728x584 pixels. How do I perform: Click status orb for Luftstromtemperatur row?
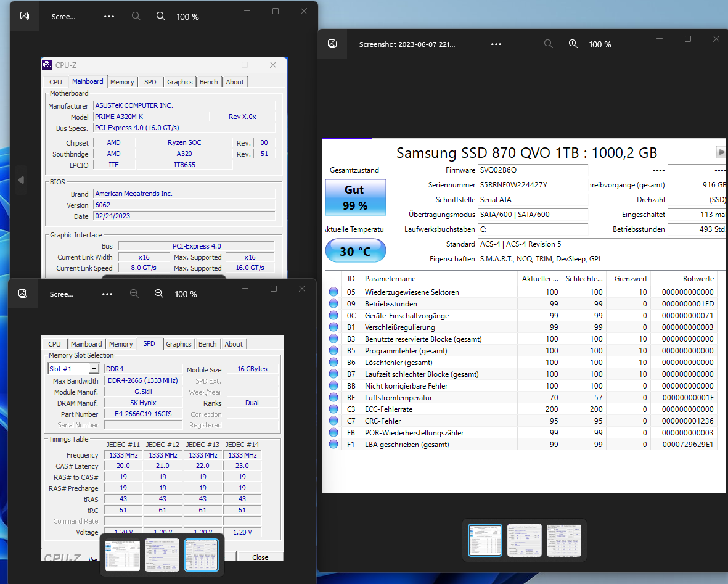coord(333,397)
